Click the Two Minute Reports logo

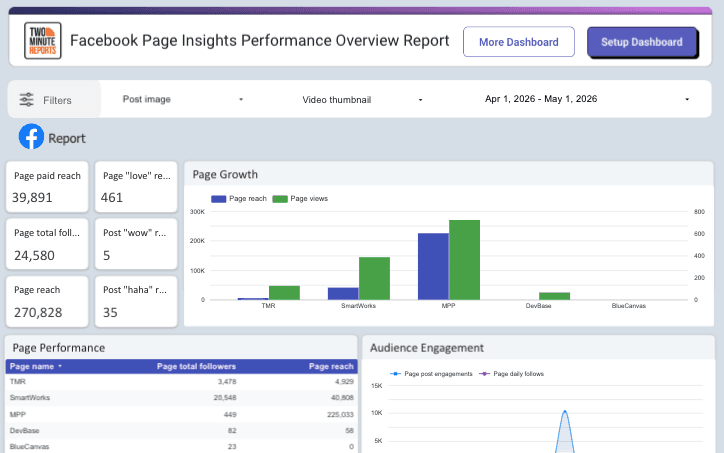42,41
